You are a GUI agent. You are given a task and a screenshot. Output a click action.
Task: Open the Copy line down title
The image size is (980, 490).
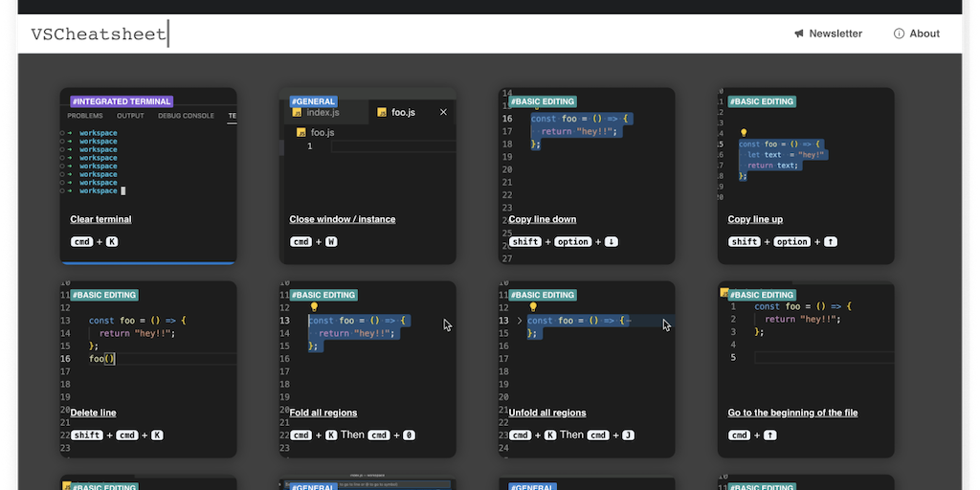(x=543, y=219)
